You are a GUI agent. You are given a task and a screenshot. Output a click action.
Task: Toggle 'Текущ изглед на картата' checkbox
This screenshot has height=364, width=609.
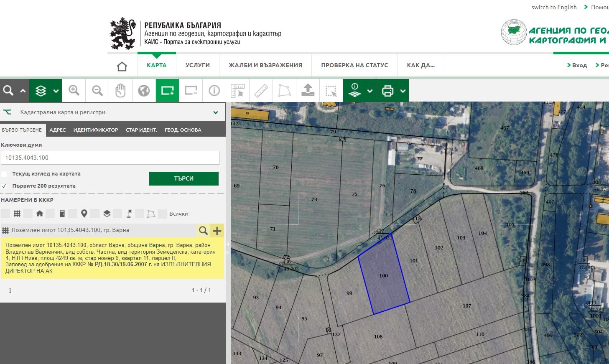pyautogui.click(x=4, y=174)
